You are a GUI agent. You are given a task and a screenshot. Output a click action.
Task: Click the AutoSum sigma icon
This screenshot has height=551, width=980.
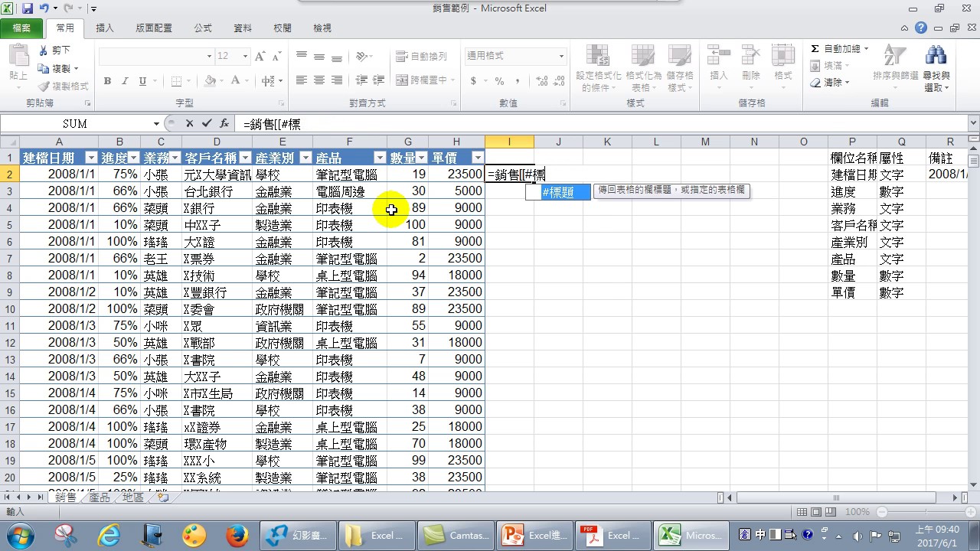[815, 48]
